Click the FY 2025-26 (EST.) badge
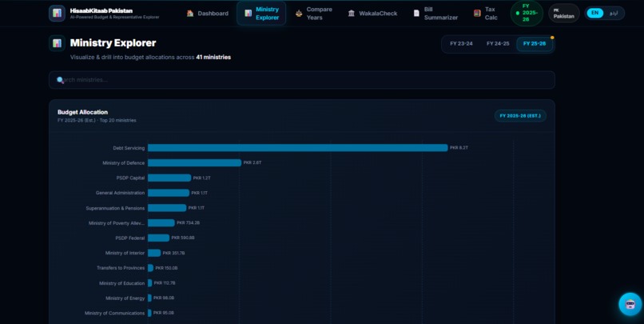 coord(520,116)
